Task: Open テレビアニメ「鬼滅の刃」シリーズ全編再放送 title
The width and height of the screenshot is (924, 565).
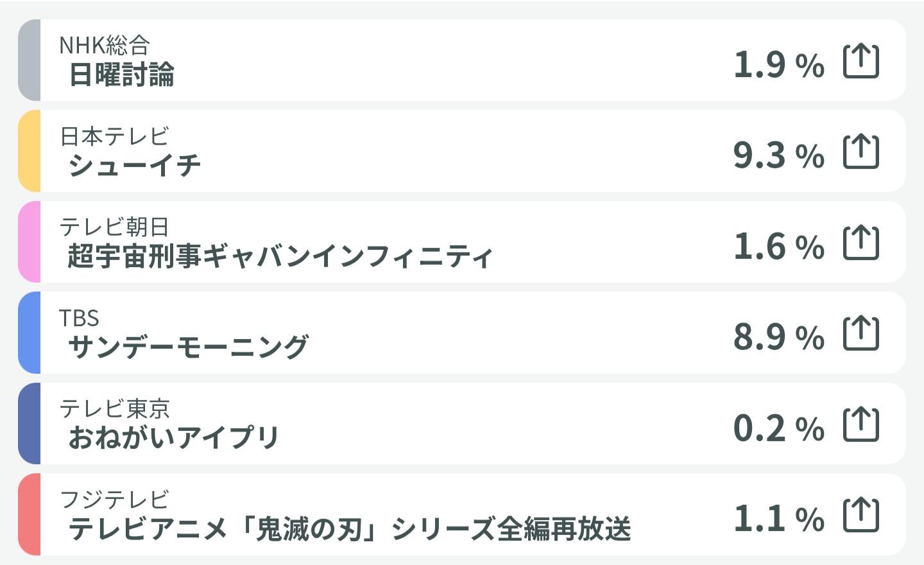Action: [x=350, y=530]
